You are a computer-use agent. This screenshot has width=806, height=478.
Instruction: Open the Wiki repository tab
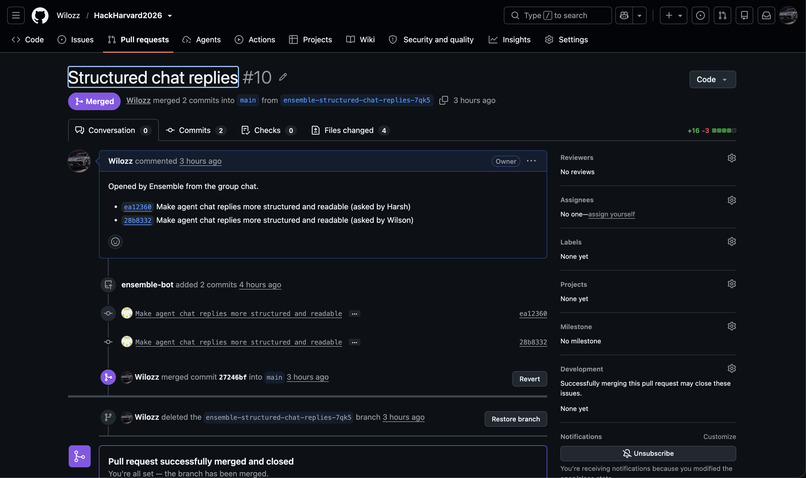360,40
